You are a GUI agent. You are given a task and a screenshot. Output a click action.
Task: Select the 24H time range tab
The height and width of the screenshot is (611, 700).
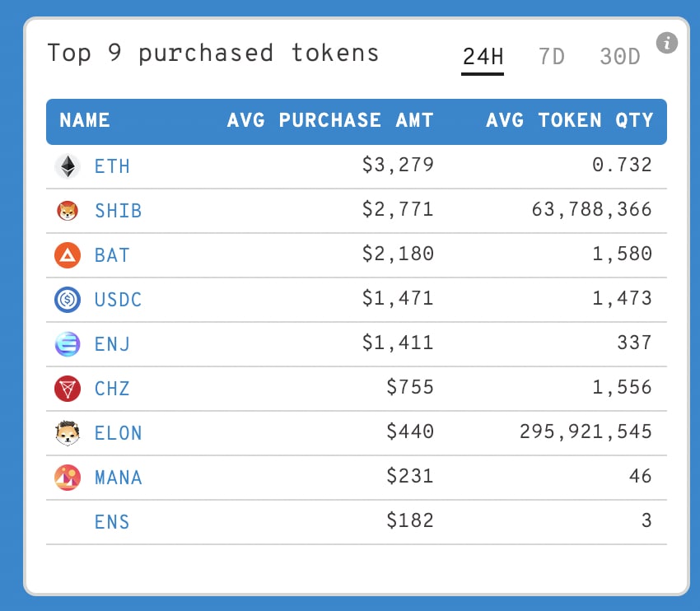tap(483, 57)
